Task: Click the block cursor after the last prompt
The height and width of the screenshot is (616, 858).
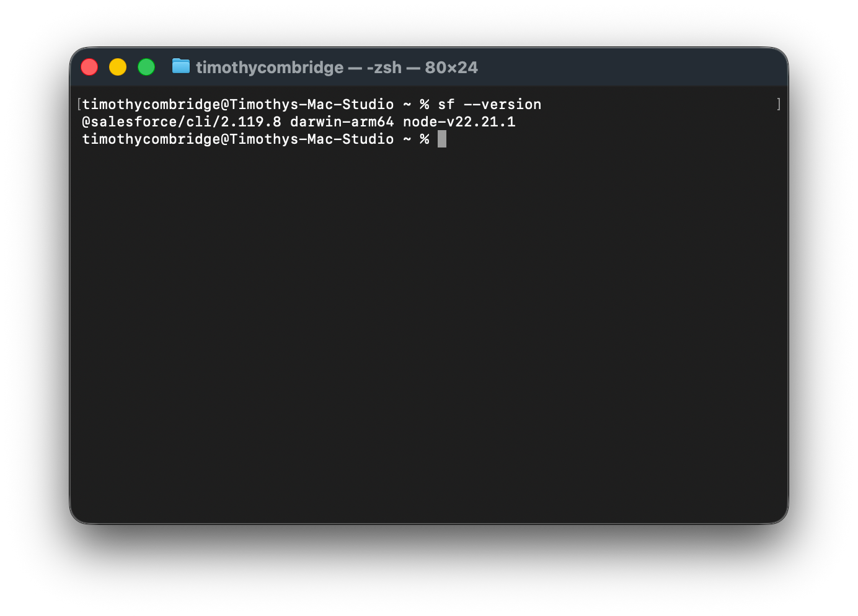Action: [441, 139]
